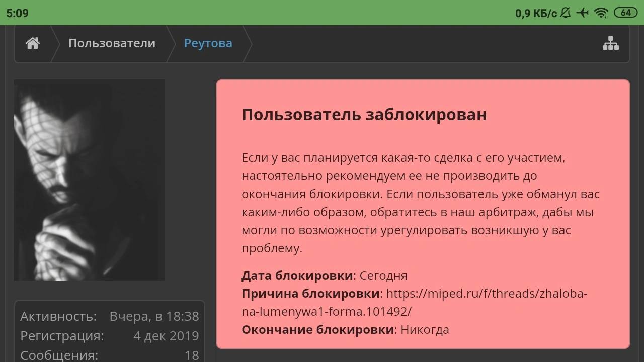Tap the Wi-Fi status icon
The width and height of the screenshot is (644, 362).
(x=601, y=13)
